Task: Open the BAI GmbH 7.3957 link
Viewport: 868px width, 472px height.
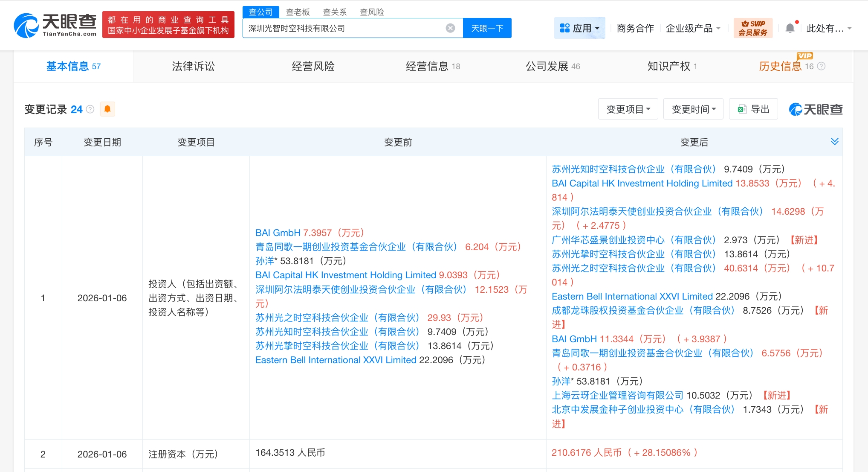Action: click(278, 233)
